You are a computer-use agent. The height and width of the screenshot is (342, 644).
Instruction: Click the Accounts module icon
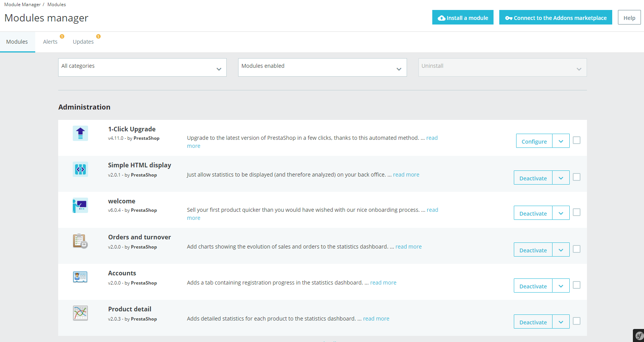coord(80,277)
